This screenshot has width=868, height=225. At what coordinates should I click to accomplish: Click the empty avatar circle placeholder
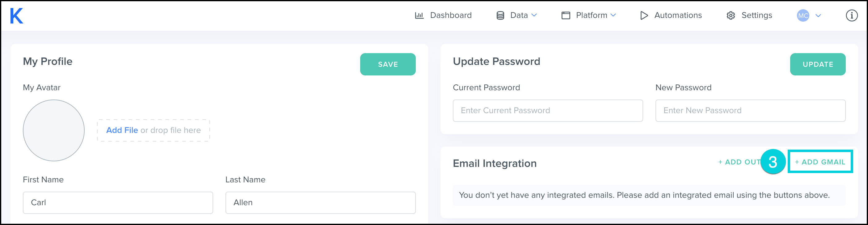pyautogui.click(x=53, y=130)
